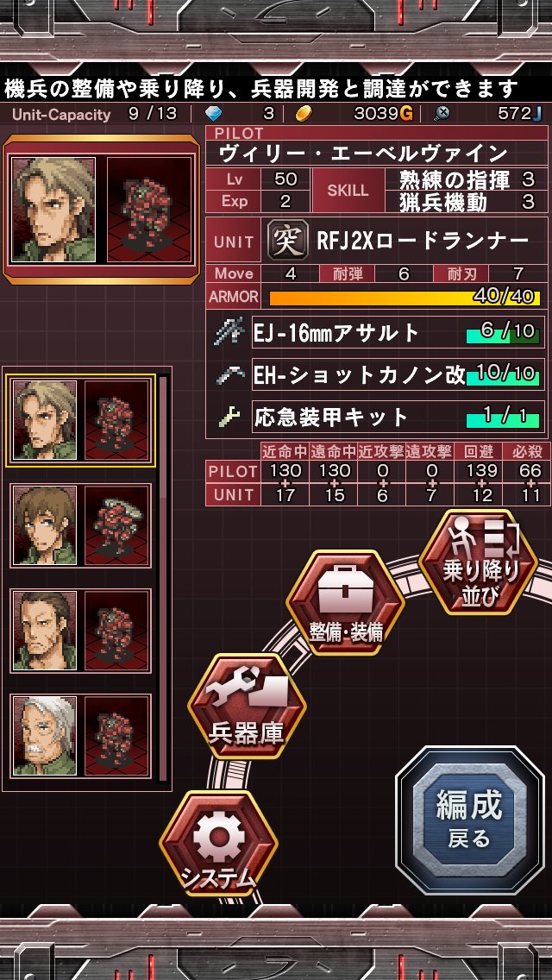This screenshot has height=980, width=552.
Task: Click the large selected pilot portrait
Action: (53, 210)
